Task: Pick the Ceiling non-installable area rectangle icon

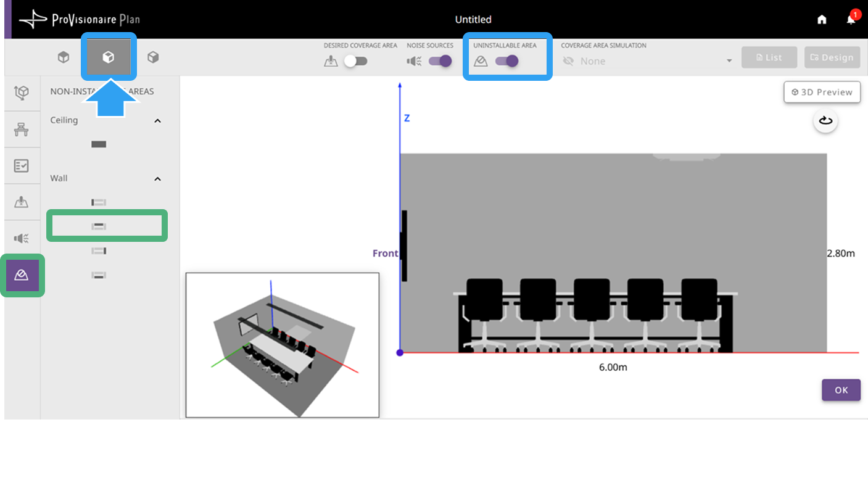Action: 99,144
